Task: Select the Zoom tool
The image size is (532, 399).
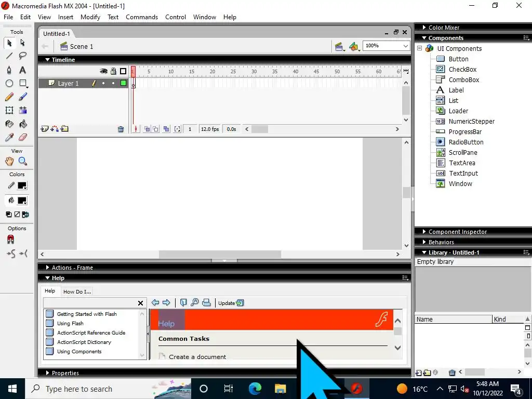Action: 23,161
